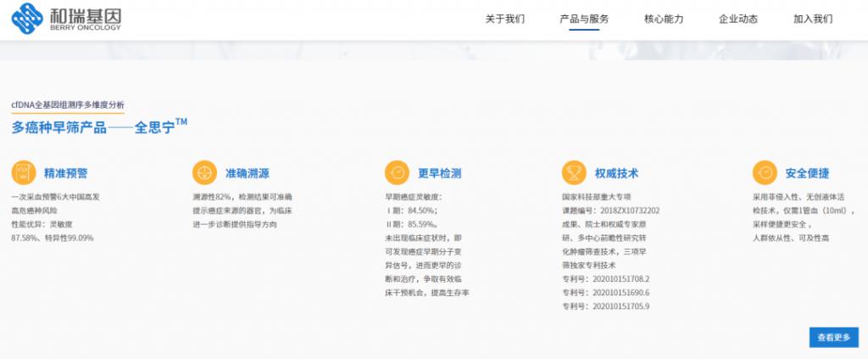Click the Berry Oncology logo icon
The width and height of the screenshot is (868, 359).
pos(30,18)
